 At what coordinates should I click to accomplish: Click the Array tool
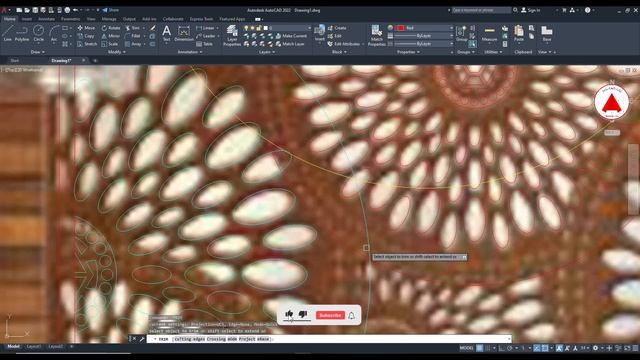[133, 44]
